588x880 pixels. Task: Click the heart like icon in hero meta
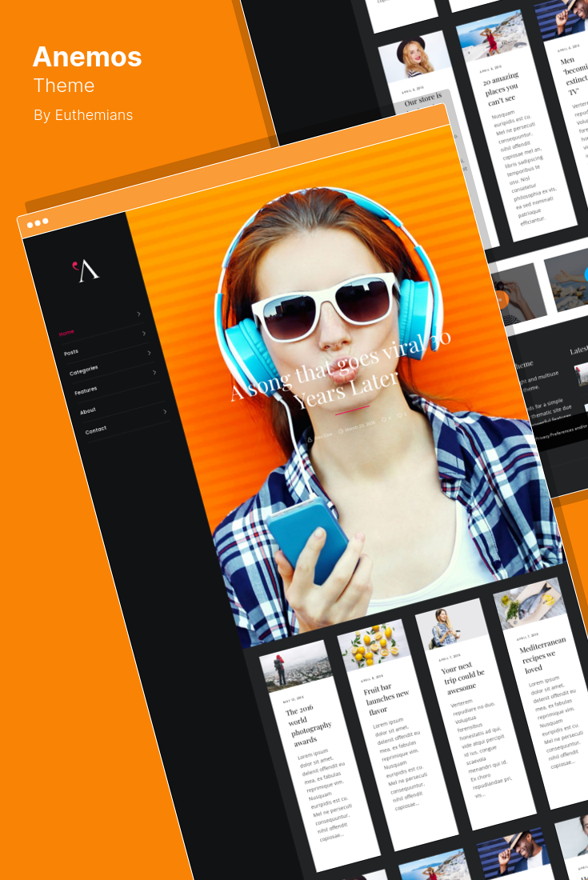399,416
